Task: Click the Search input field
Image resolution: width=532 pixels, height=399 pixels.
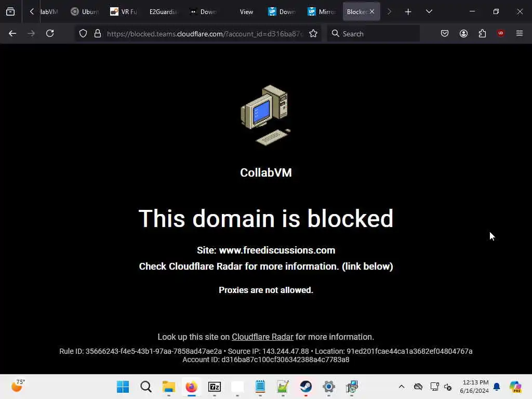Action: (373, 33)
